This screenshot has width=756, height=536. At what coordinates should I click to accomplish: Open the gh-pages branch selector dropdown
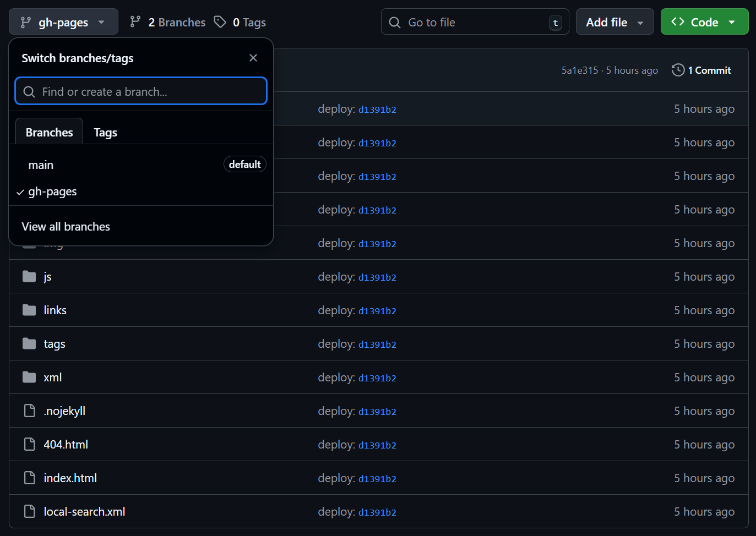(63, 22)
